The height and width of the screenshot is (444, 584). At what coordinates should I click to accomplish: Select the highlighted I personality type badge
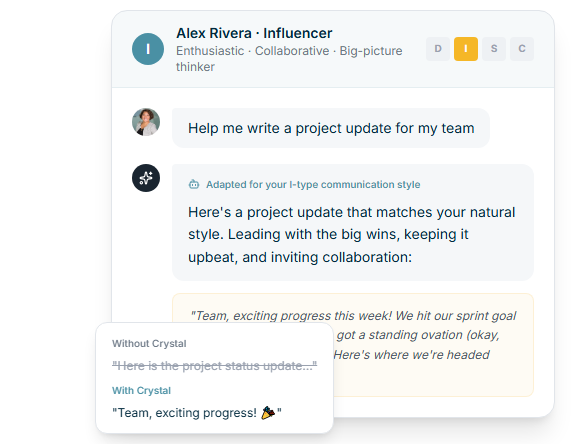(466, 49)
